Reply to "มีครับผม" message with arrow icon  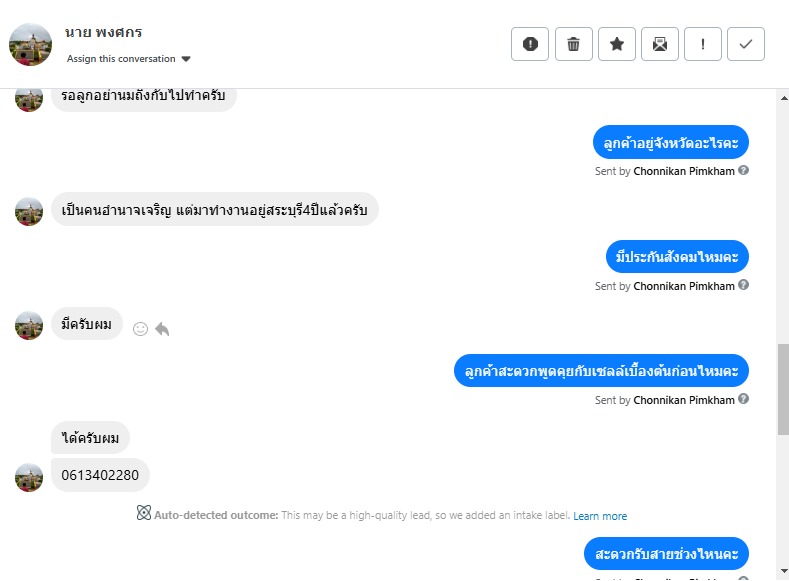click(x=162, y=328)
